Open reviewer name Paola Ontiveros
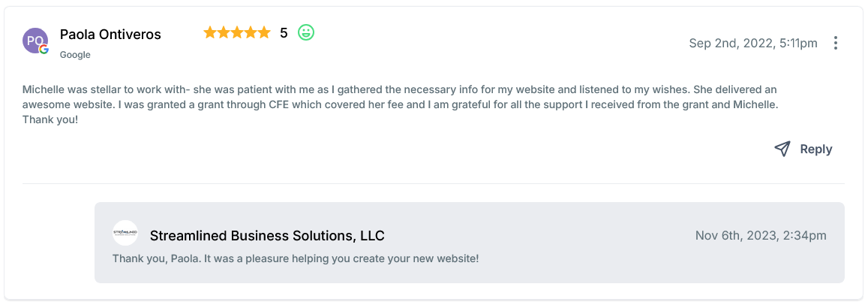 point(110,35)
